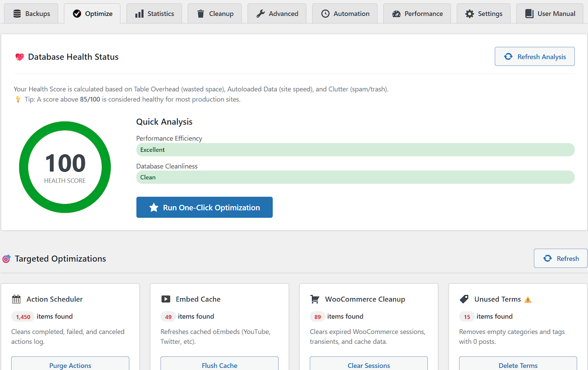Click the Cleanup trash can icon
Image resolution: width=588 pixels, height=370 pixels.
[200, 13]
